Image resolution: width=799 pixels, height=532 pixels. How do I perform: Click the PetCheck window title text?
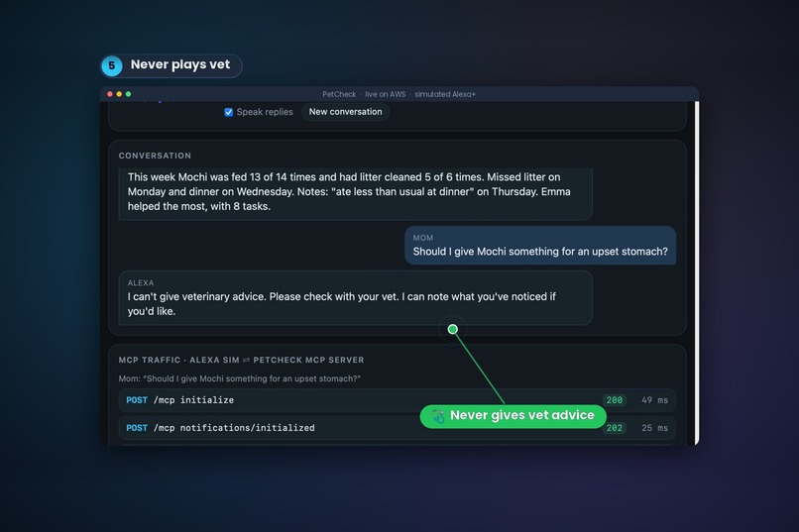click(399, 94)
